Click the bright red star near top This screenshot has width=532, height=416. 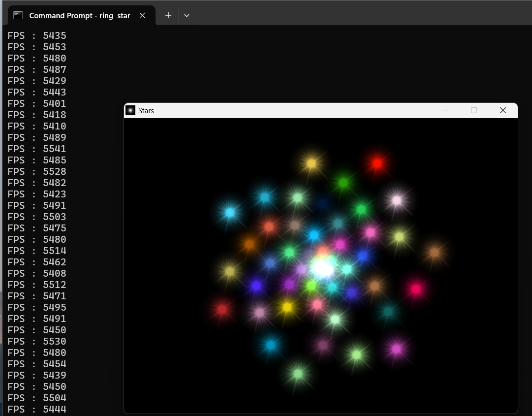click(x=377, y=163)
